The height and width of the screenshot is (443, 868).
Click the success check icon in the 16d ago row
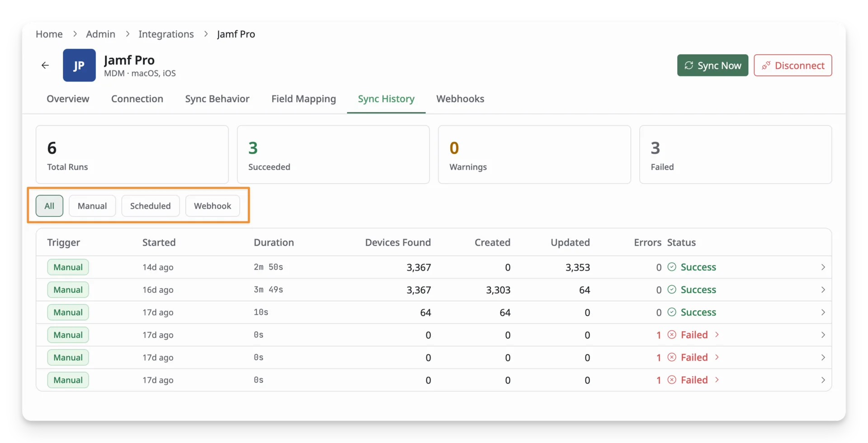(x=672, y=290)
